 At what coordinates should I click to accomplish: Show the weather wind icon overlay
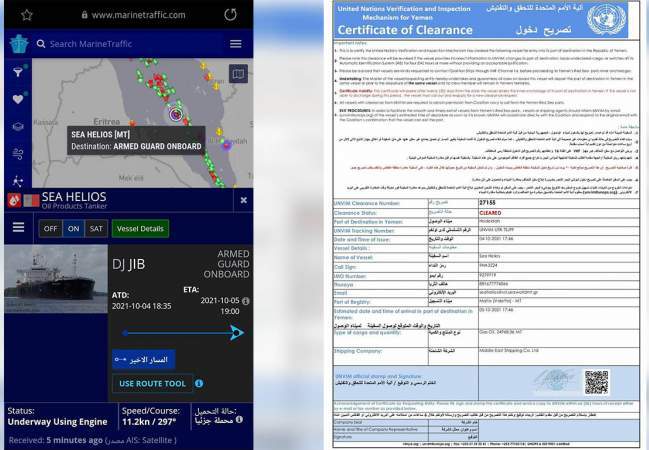18,154
